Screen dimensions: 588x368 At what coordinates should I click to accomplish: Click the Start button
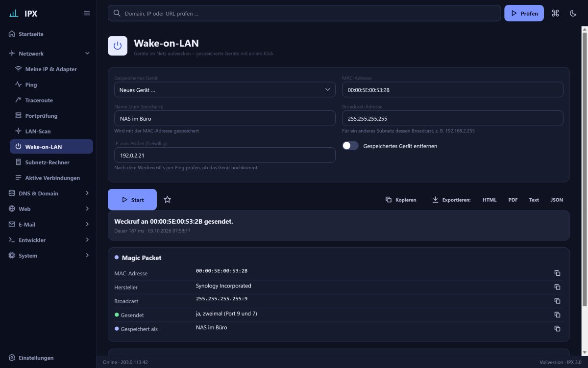pyautogui.click(x=132, y=200)
